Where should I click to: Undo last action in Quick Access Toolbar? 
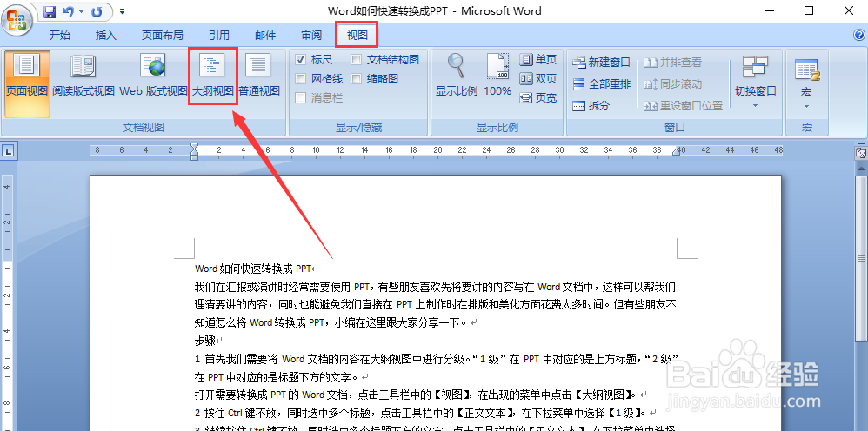[69, 11]
